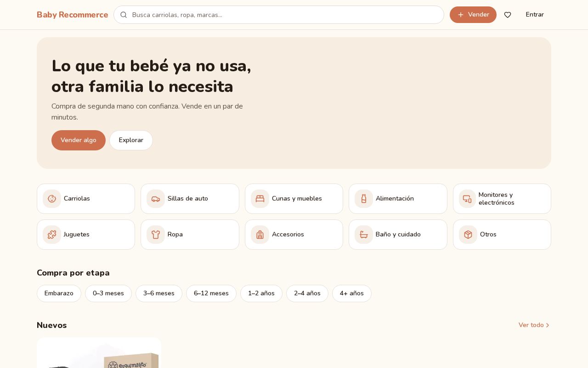Open Ver todo for Nuevos
588x368 pixels.
tap(534, 325)
